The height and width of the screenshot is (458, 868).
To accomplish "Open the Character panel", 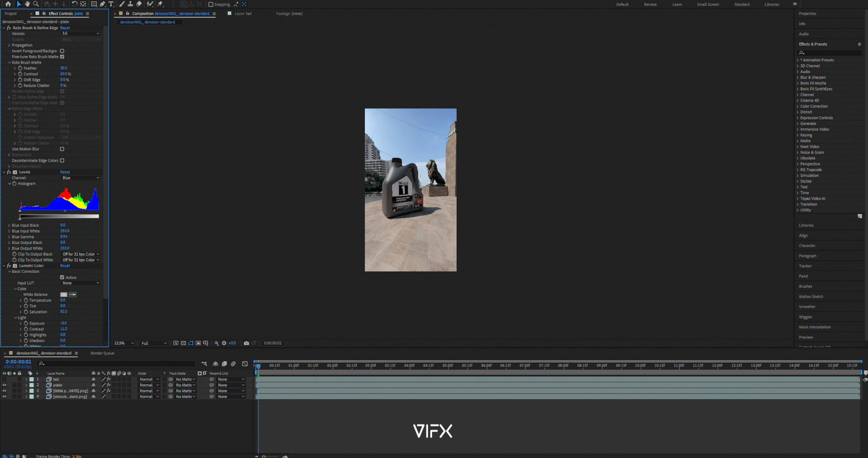I will pyautogui.click(x=807, y=246).
